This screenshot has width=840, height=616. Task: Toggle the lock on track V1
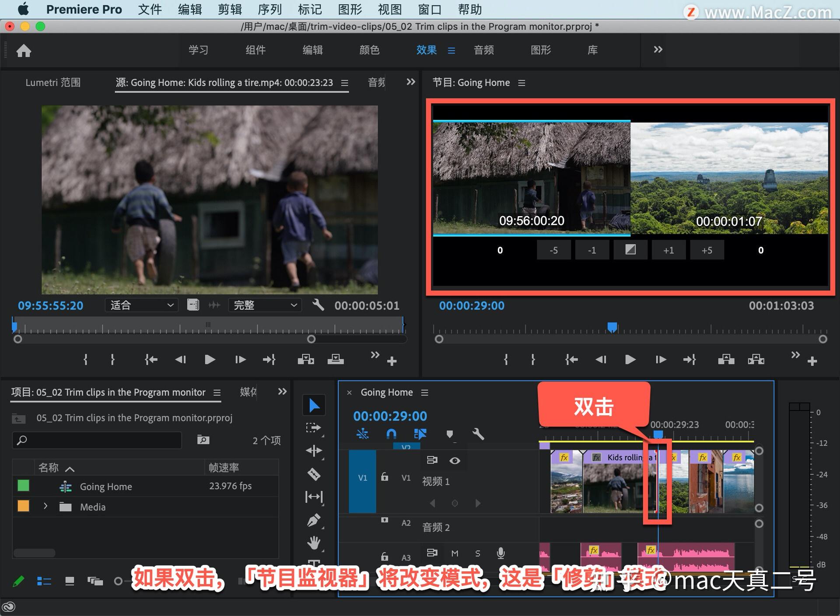point(385,477)
